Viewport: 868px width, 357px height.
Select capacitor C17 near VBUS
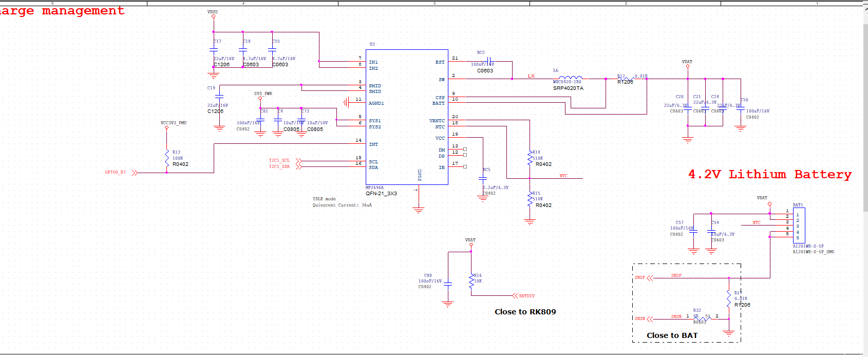(x=214, y=50)
